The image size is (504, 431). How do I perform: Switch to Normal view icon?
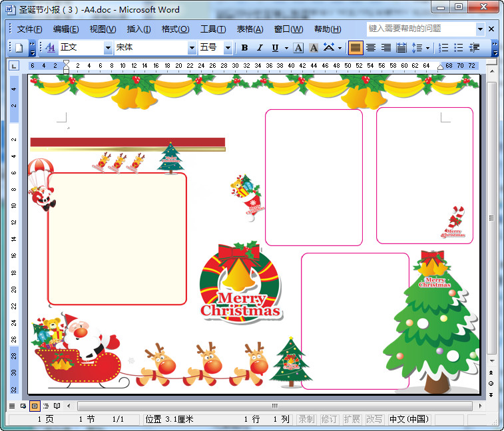[x=12, y=406]
